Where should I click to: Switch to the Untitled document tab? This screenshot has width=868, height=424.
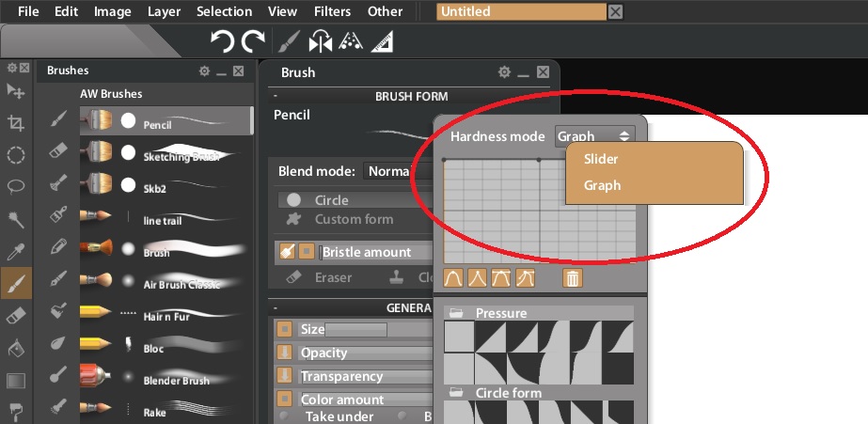point(521,11)
